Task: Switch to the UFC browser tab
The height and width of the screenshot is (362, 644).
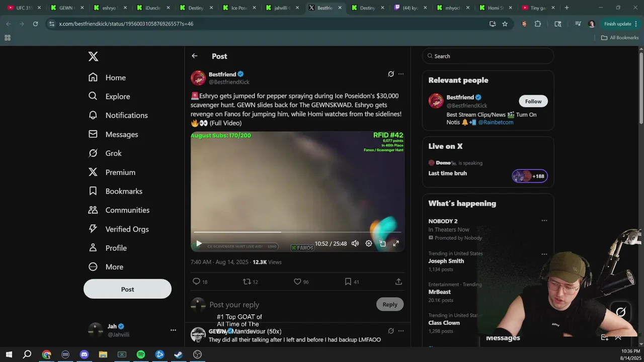Action: [24, 8]
